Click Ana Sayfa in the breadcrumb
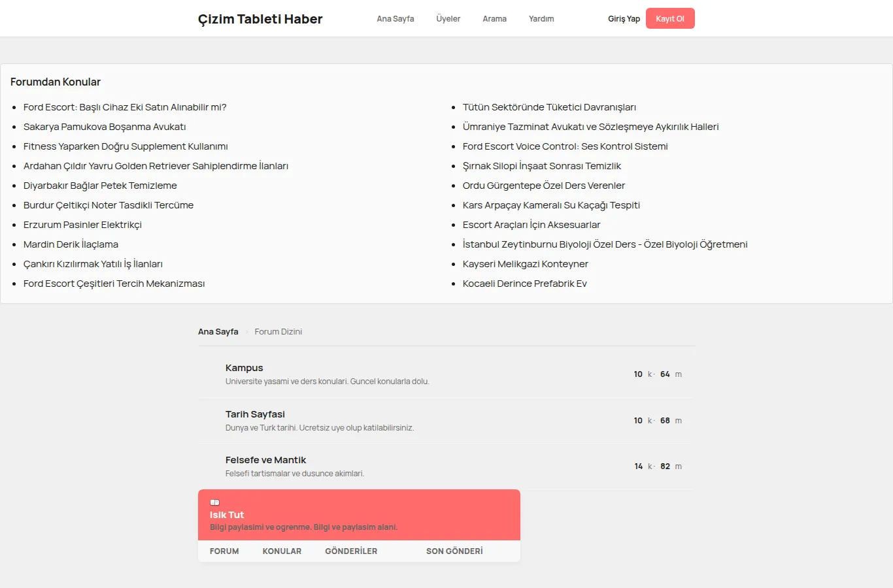 coord(218,332)
